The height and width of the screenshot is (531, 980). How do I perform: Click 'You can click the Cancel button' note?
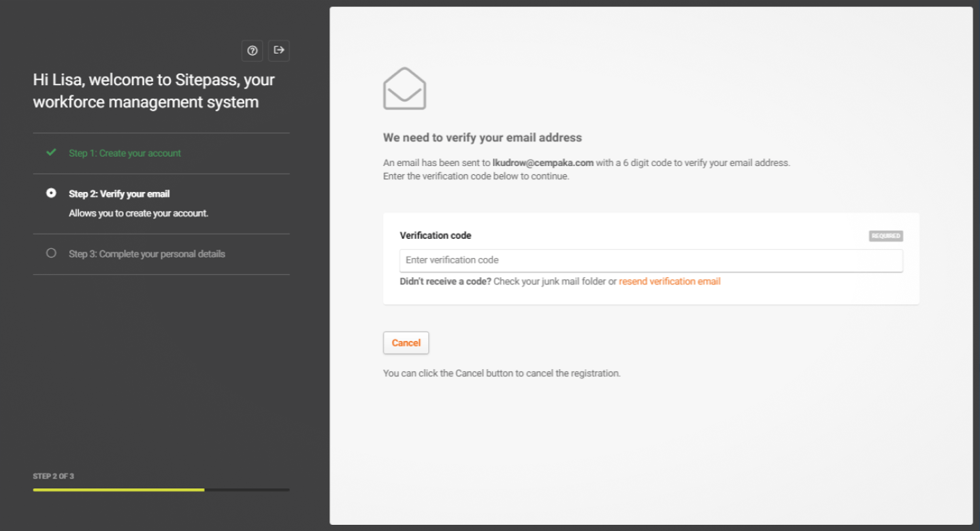point(502,374)
